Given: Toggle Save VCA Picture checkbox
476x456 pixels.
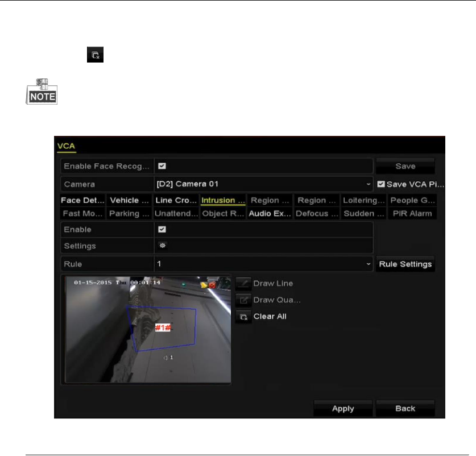Looking at the screenshot, I should 381,184.
